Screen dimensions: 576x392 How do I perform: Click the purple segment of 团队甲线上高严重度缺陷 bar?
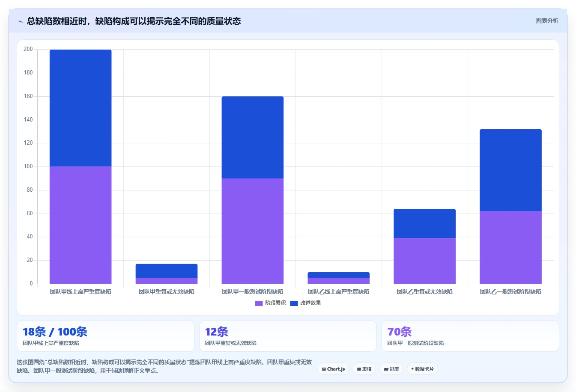pyautogui.click(x=81, y=225)
